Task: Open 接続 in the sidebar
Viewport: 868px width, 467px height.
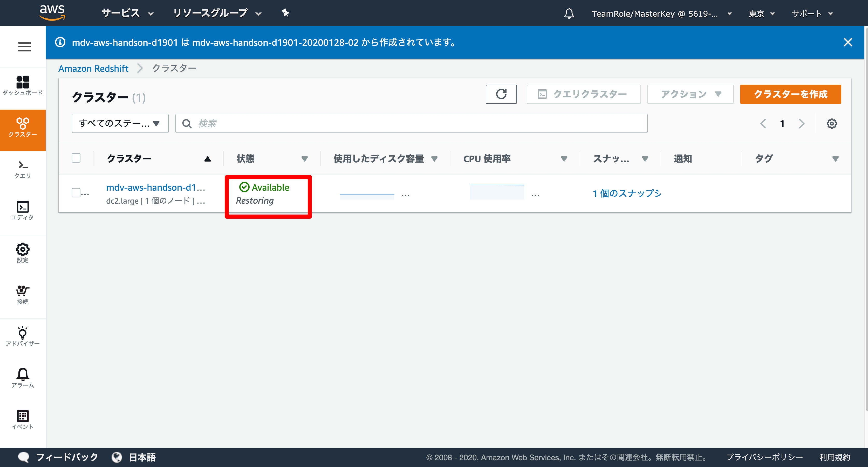Action: tap(23, 295)
